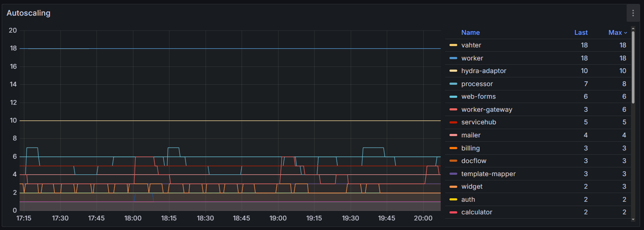Change color of vahter series swatch

(x=453, y=45)
